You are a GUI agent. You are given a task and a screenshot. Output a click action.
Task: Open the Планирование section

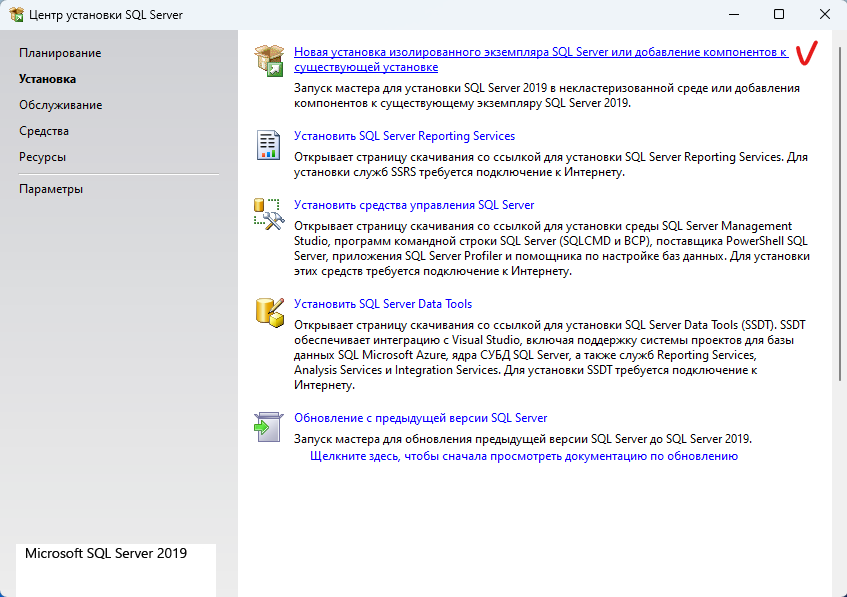click(x=60, y=53)
